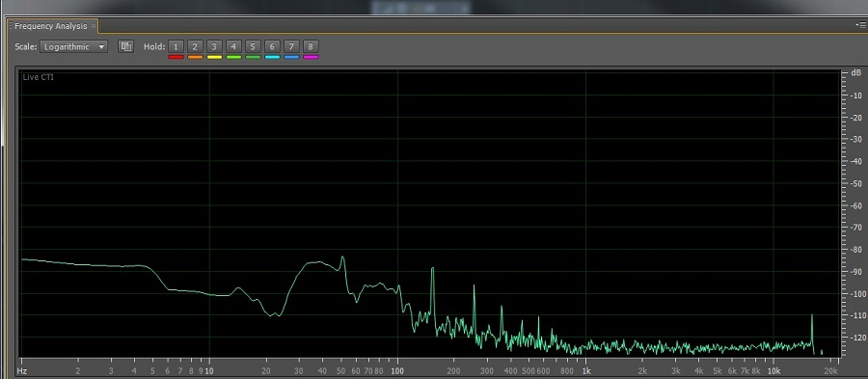Select the Frequency Analysis tab
The width and height of the screenshot is (868, 379).
pos(51,26)
